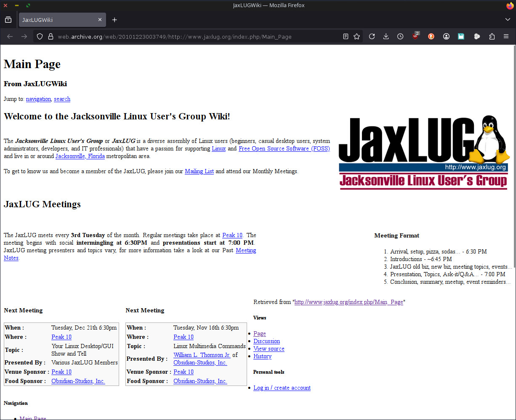Open the uBlock Origin extension popup
The height and width of the screenshot is (420, 516).
tap(415, 36)
